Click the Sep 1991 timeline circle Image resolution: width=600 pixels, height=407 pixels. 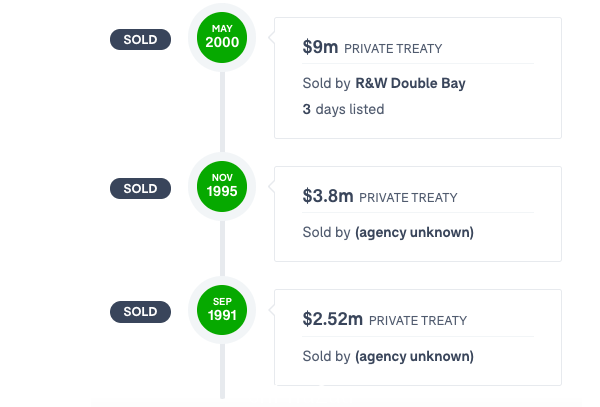click(x=222, y=310)
